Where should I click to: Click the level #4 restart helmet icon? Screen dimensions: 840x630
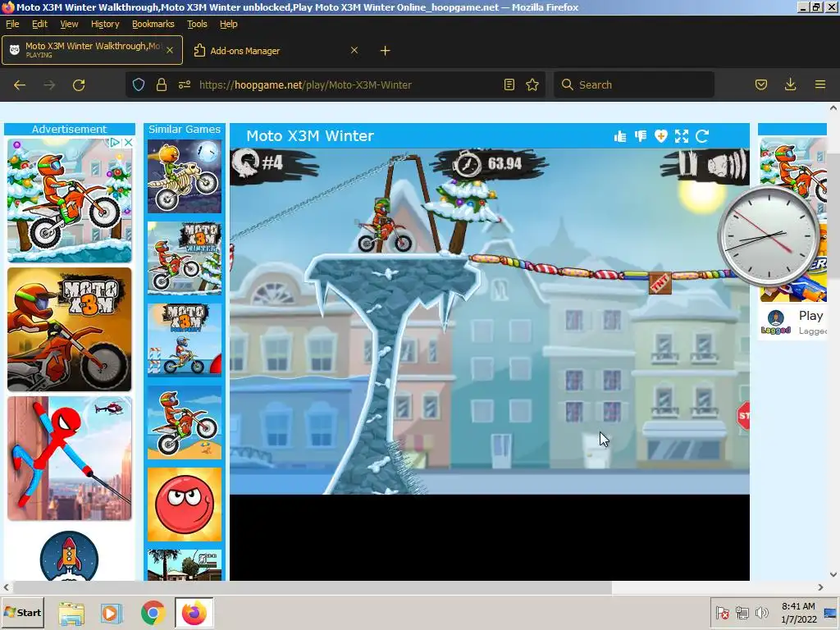pos(244,162)
